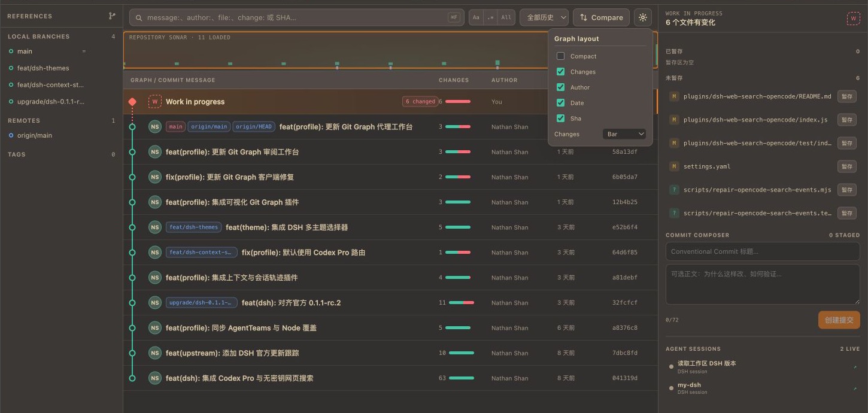Click the circle icon for origin/main remote
The height and width of the screenshot is (413, 868).
click(x=11, y=135)
